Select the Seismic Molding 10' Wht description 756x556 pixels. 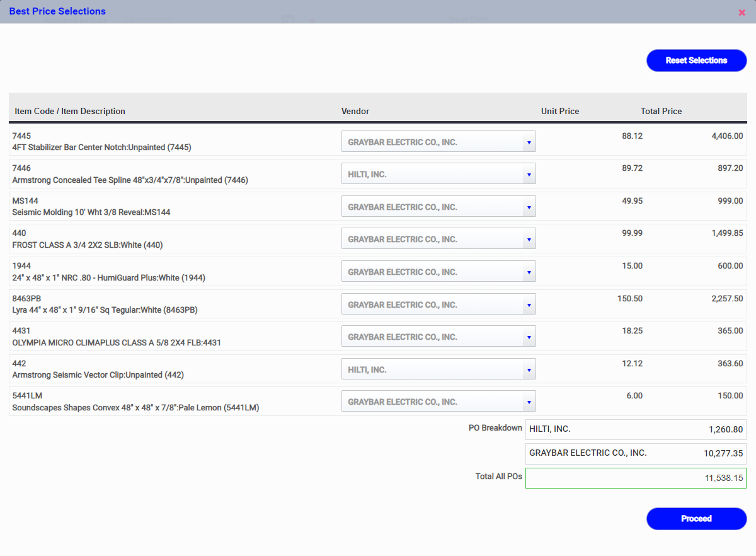point(91,212)
